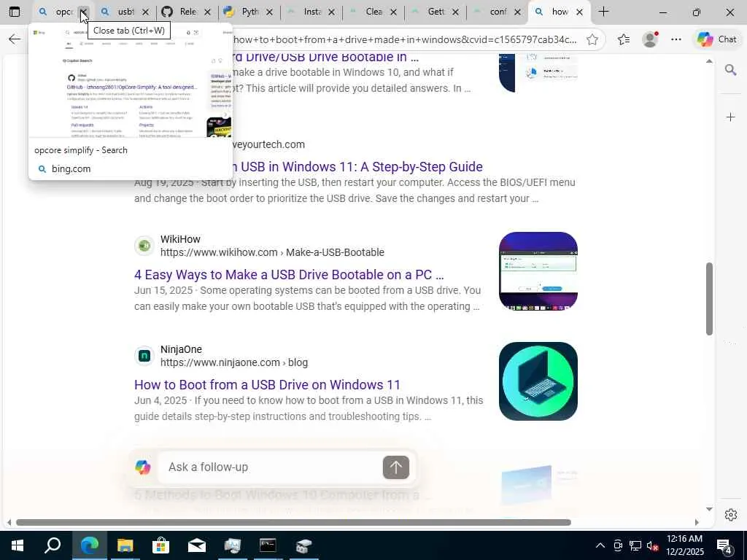Viewport: 747px width, 560px height.
Task: Open a new browser tab
Action: 603,12
